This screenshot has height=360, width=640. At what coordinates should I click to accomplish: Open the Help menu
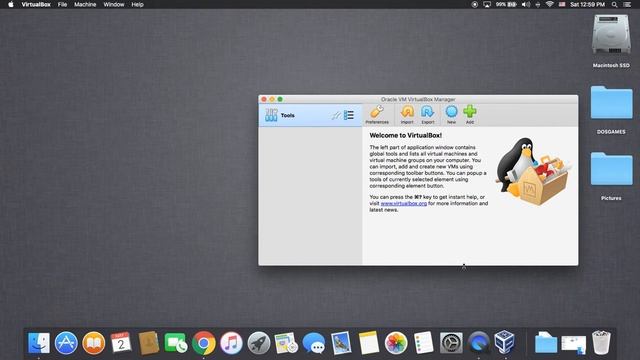[x=137, y=4]
